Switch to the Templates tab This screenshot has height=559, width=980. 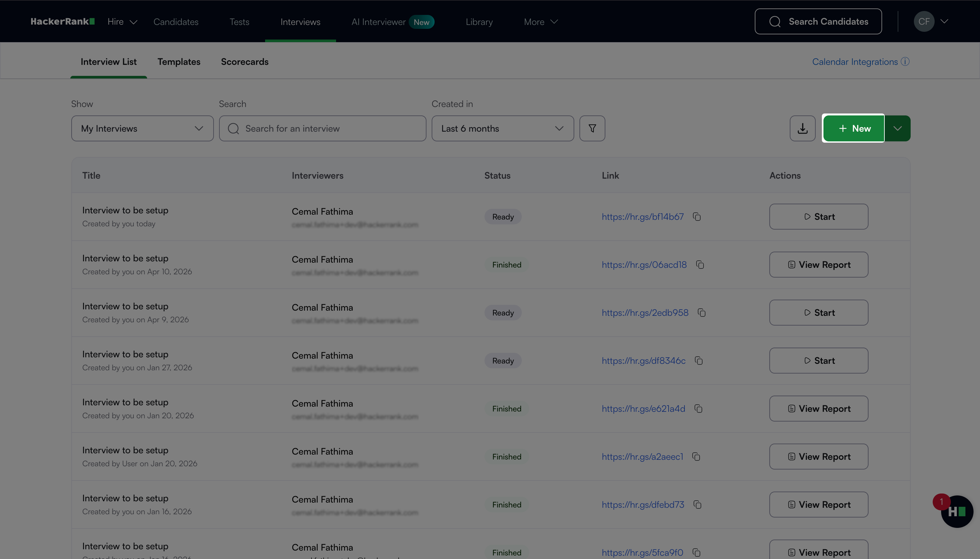tap(179, 62)
